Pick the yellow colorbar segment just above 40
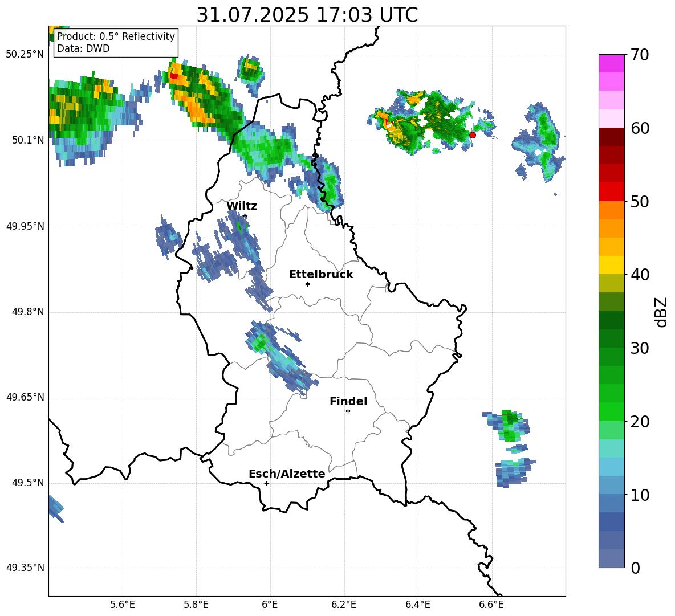 pos(611,265)
